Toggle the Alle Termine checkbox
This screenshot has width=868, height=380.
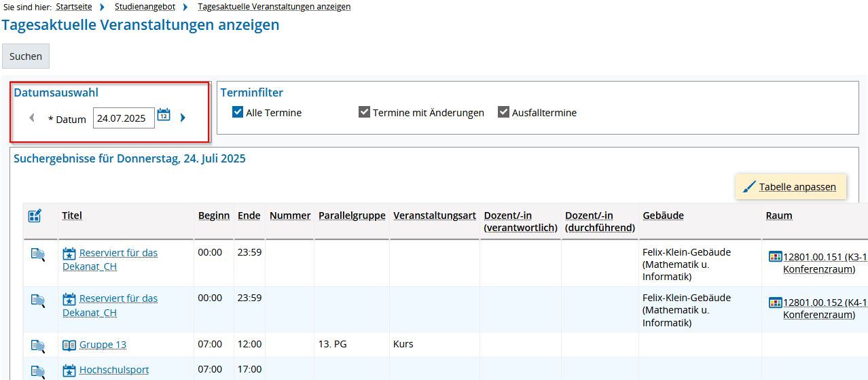pyautogui.click(x=238, y=112)
